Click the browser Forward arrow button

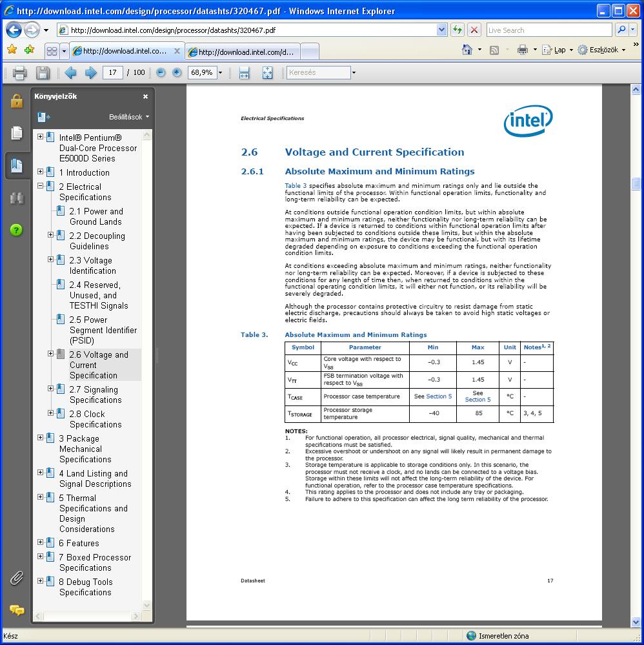32,30
